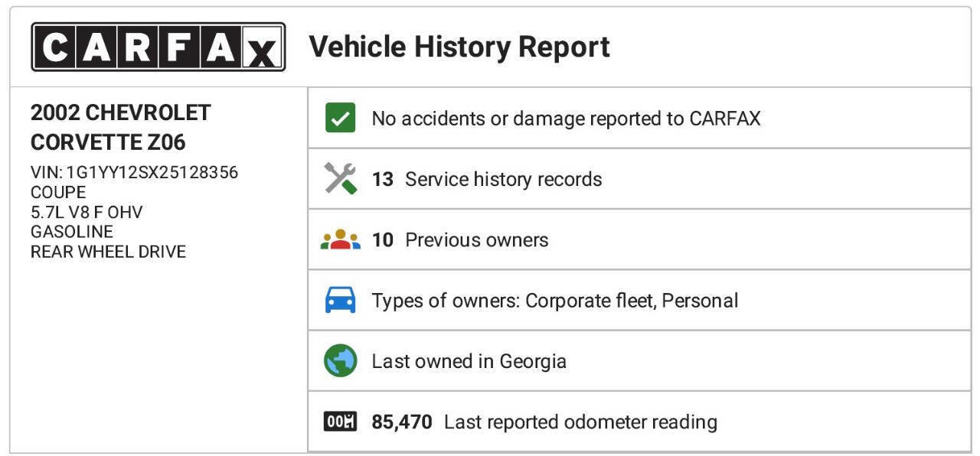Viewport: 980px width, 456px height.
Task: View the Previous owners text
Action: pyautogui.click(x=476, y=240)
